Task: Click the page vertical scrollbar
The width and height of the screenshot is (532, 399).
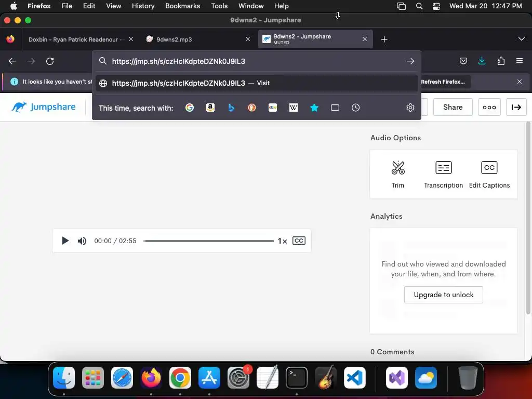Action: point(528,218)
